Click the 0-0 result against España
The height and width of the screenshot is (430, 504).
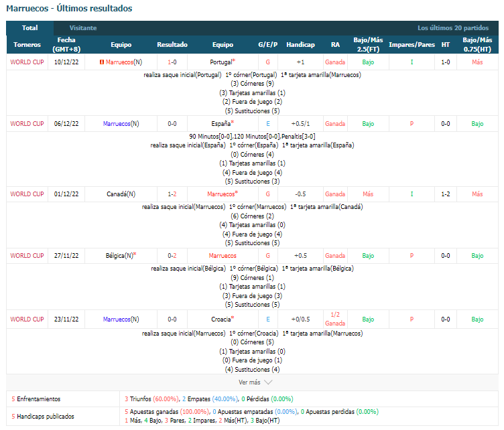point(172,124)
